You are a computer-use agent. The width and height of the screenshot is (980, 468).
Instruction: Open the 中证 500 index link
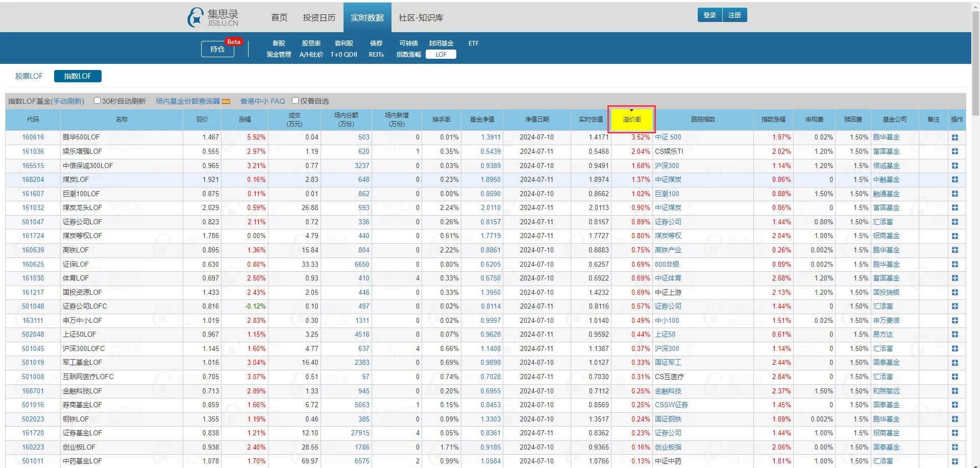[668, 137]
